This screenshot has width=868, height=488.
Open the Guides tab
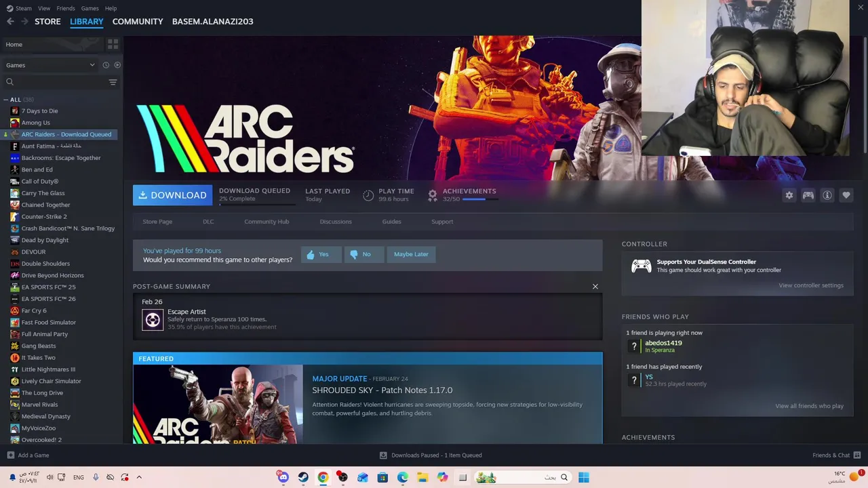coord(392,222)
